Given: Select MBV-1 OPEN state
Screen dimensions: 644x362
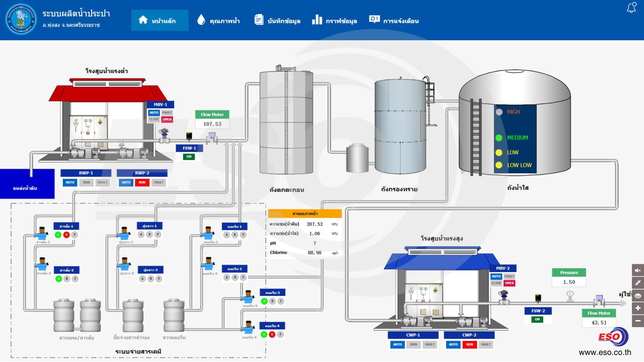Looking at the screenshot, I should coord(167,119).
